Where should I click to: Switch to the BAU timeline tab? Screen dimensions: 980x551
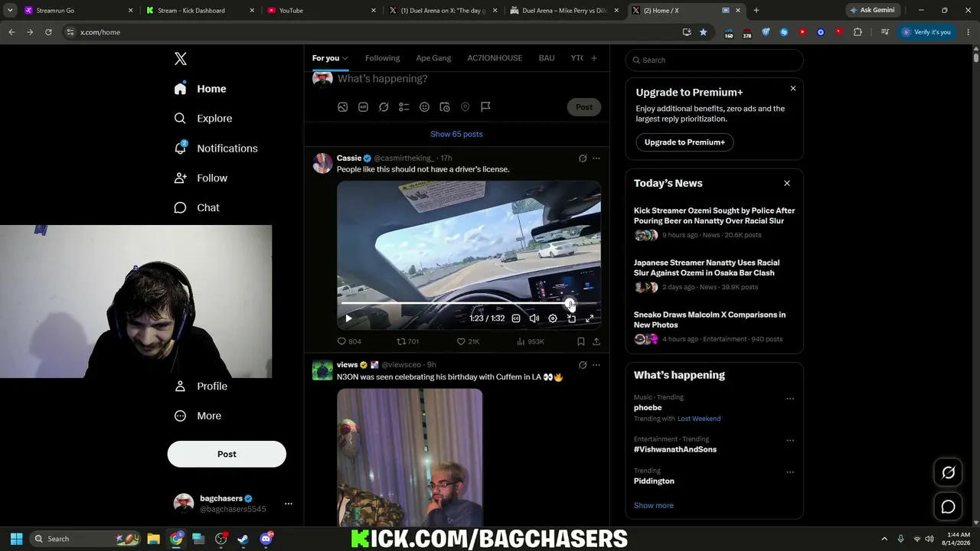pyautogui.click(x=547, y=58)
